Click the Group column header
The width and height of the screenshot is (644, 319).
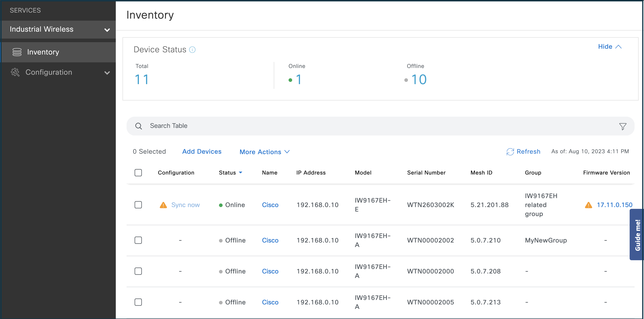click(533, 173)
